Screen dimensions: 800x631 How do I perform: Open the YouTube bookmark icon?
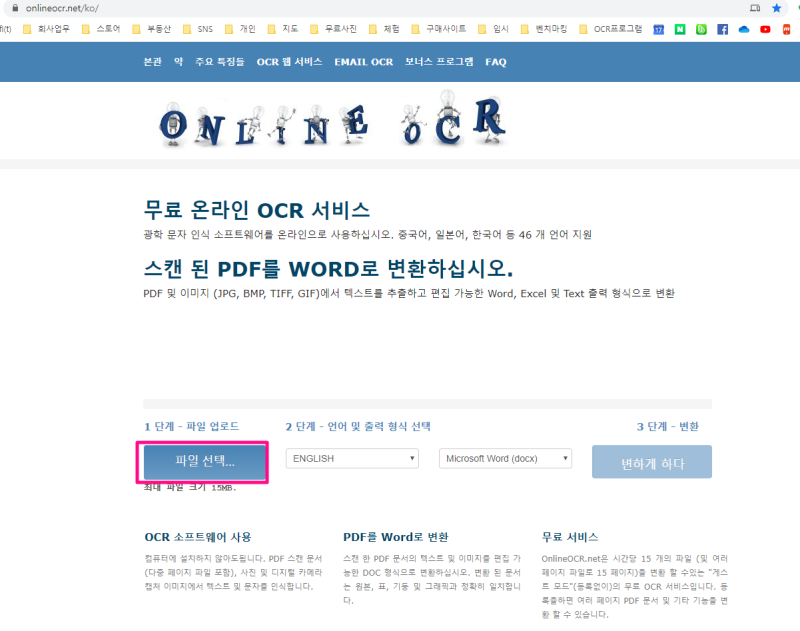765,30
